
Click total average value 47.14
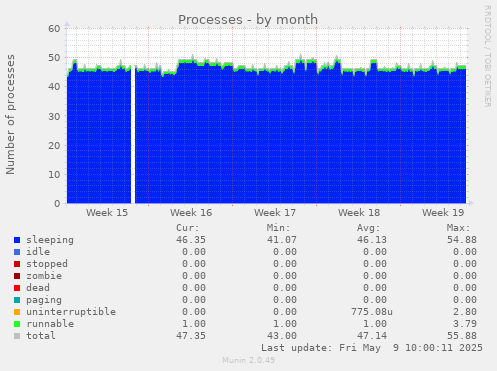(372, 336)
